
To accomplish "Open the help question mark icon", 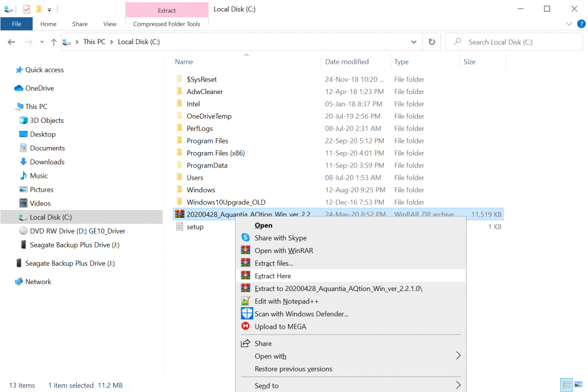I will click(x=581, y=24).
